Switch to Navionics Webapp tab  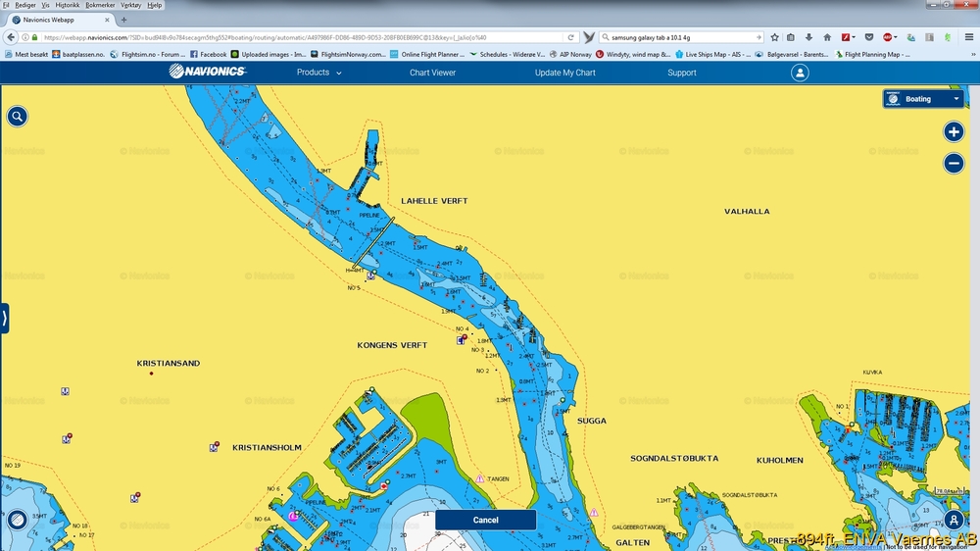61,20
